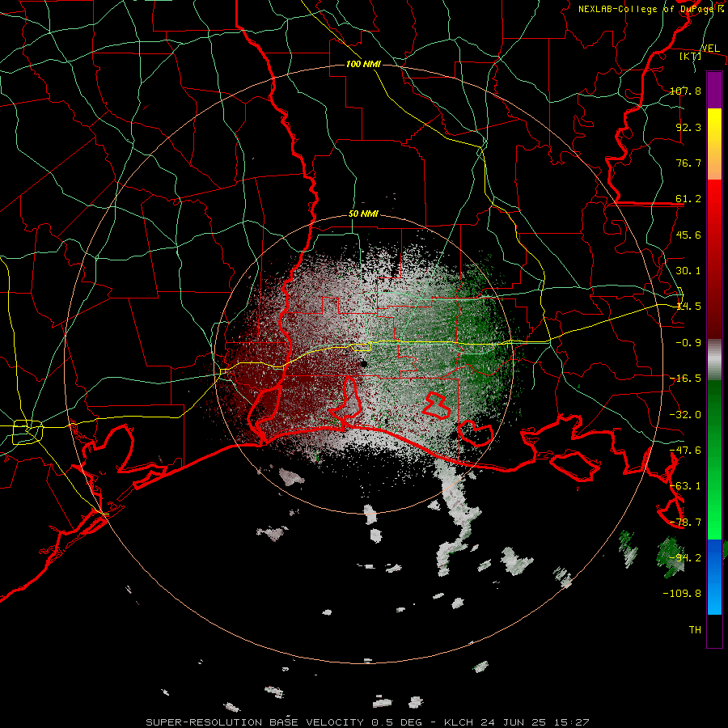Click the 92.3 value on velocity scale
Image resolution: width=728 pixels, height=728 pixels.
tap(688, 127)
